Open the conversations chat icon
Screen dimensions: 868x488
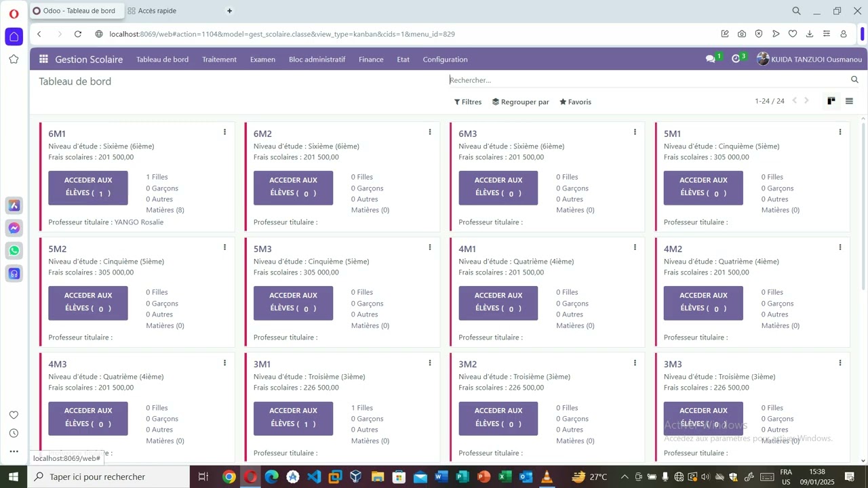(x=711, y=59)
